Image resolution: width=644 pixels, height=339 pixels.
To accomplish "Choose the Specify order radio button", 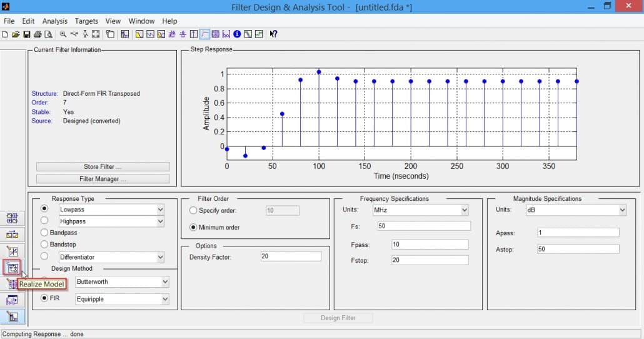I will (x=193, y=210).
